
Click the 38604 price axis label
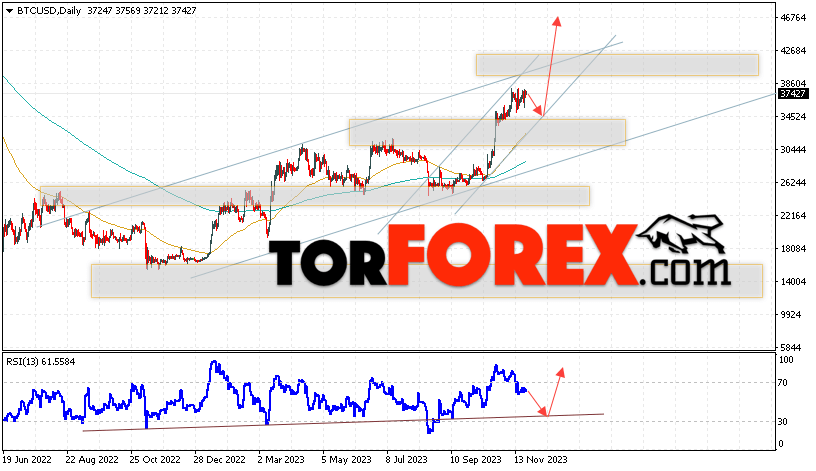point(793,83)
